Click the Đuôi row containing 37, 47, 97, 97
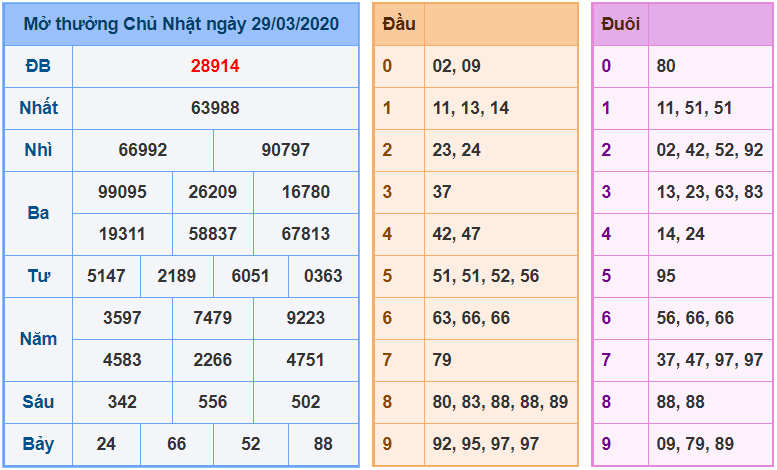This screenshot has width=777, height=470. click(710, 359)
